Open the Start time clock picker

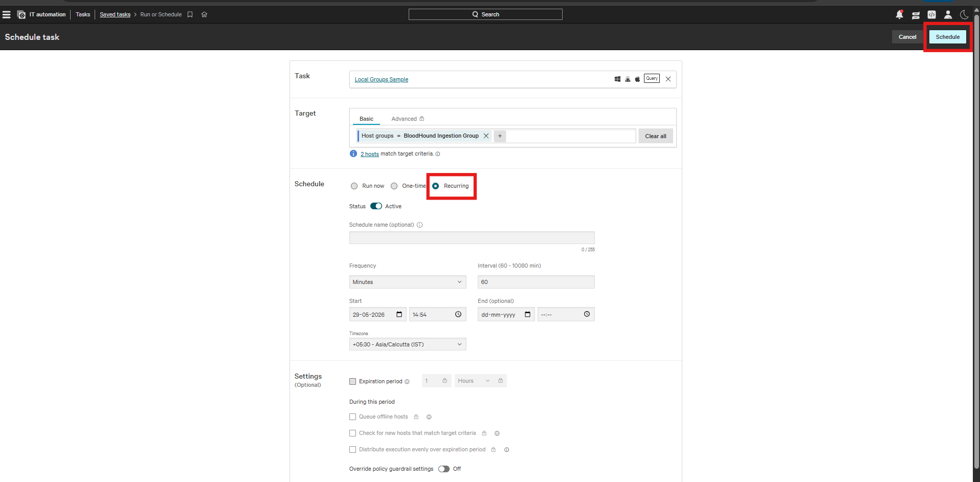coord(458,314)
